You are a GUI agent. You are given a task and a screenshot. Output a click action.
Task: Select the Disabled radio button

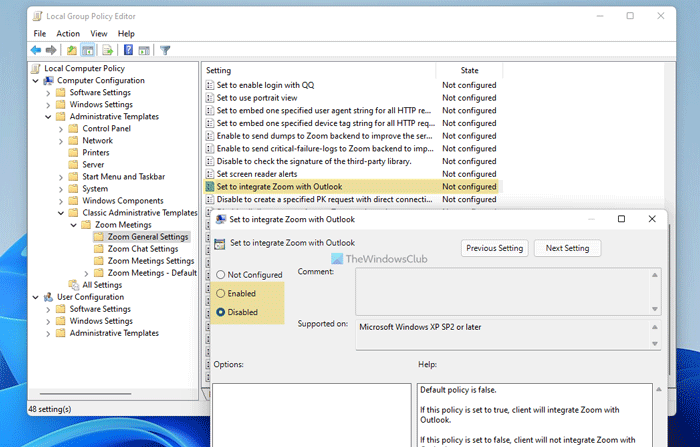[221, 312]
